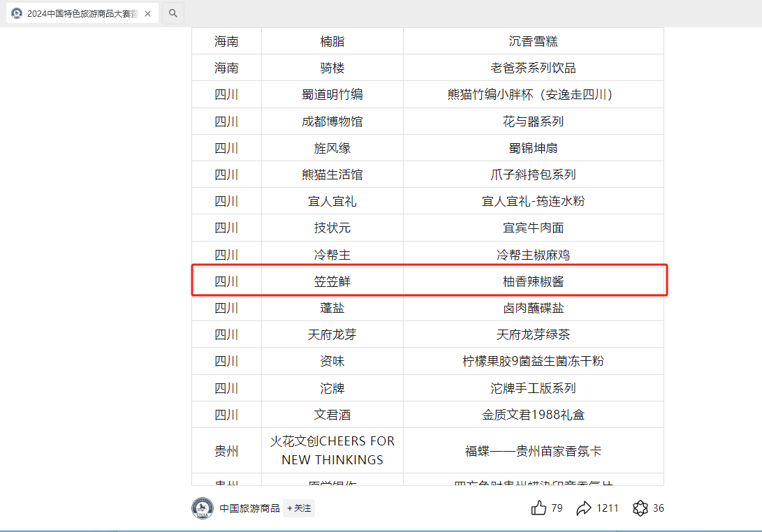Open the 中国旅游商品 account name link

pos(249,508)
